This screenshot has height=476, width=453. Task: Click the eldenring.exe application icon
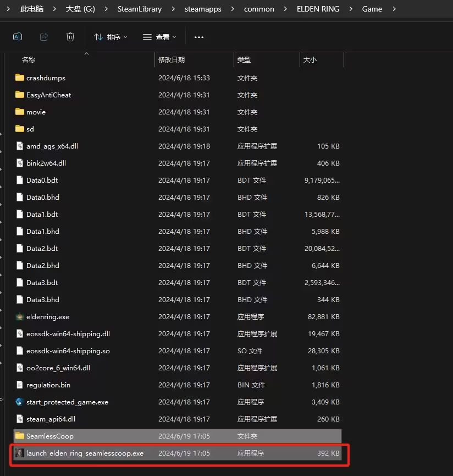20,316
